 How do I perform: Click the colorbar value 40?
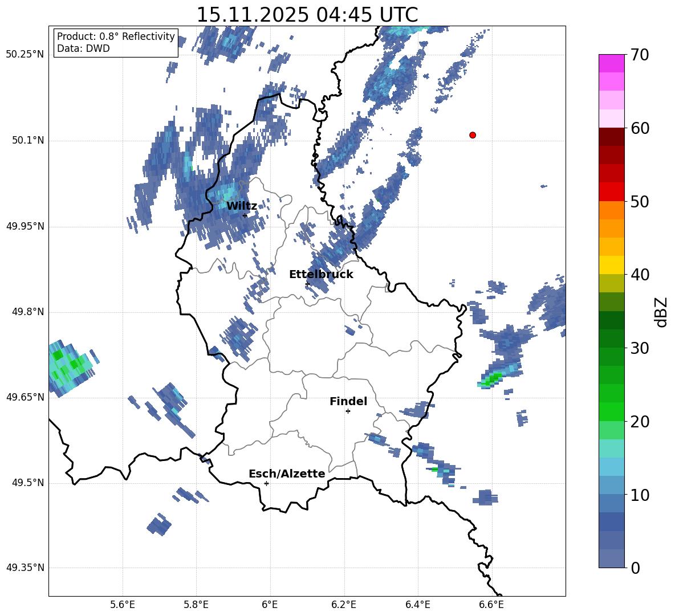click(x=640, y=275)
